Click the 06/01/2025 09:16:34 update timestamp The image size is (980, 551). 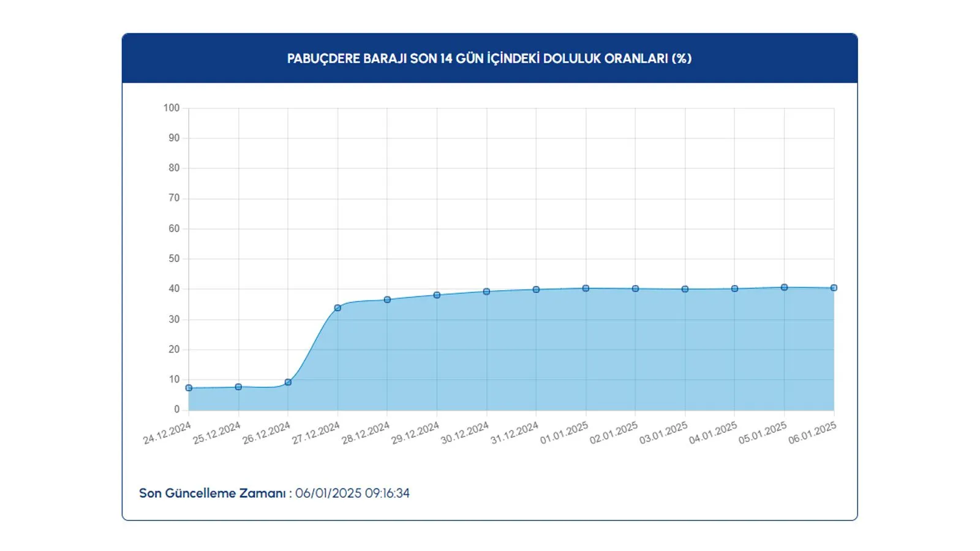coord(352,493)
